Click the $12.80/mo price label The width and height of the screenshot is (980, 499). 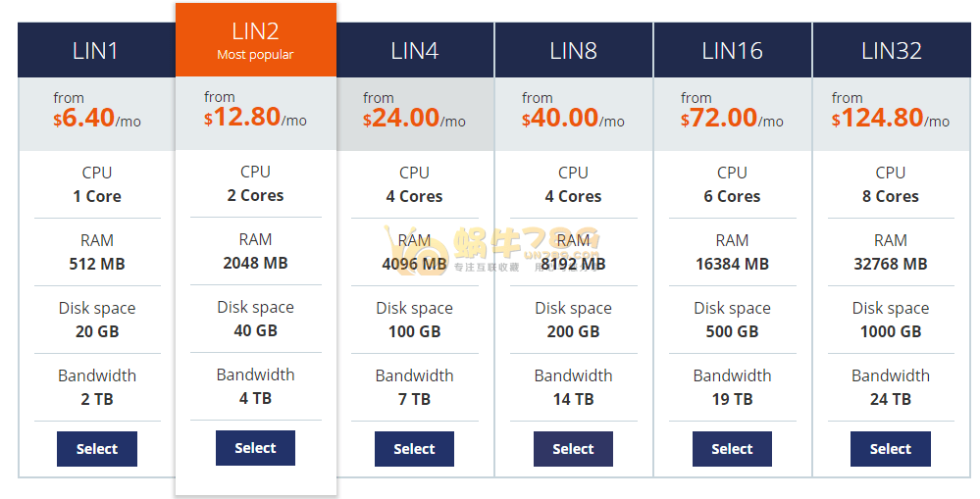coord(255,118)
